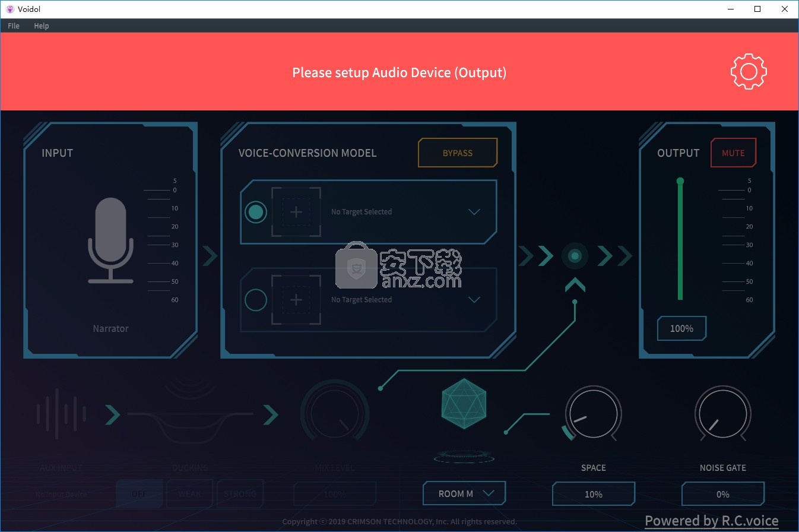Minimize the Voidol window
Image resolution: width=799 pixels, height=532 pixels.
(731, 9)
